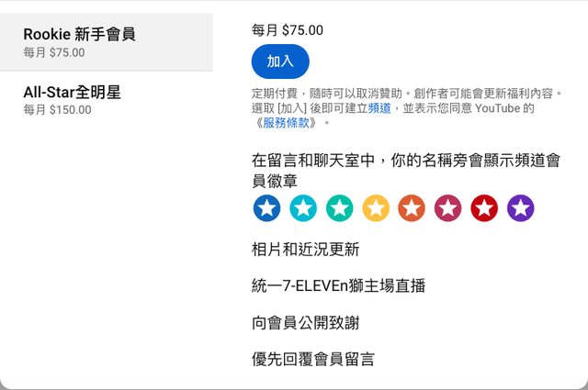Click the red star member badge

click(x=484, y=208)
